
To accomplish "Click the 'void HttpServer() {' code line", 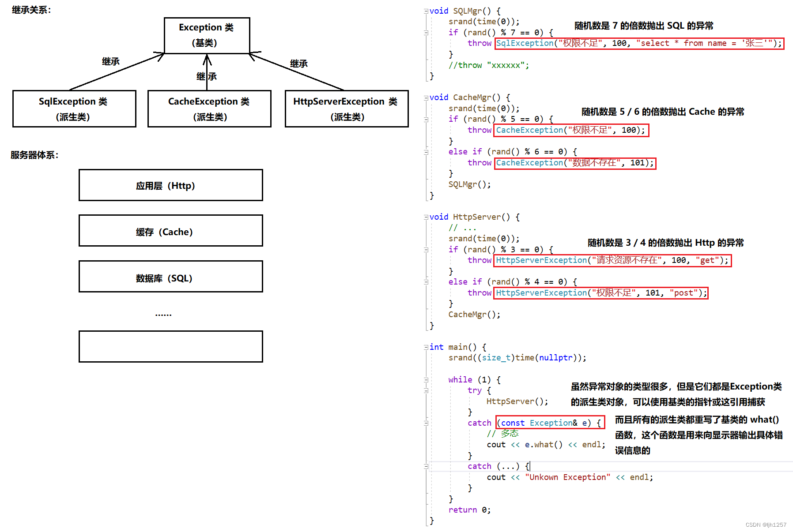I will coord(475,217).
